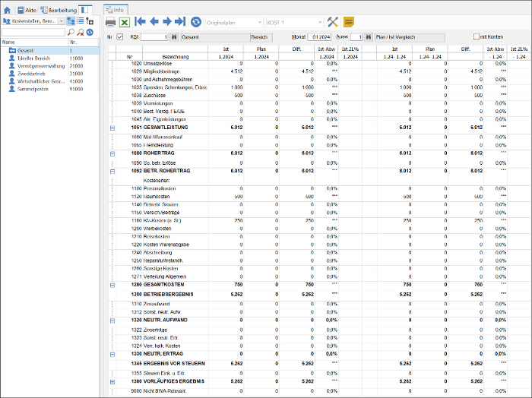Switch to the Bearbeitung tab
The height and width of the screenshot is (398, 532).
[x=59, y=10]
